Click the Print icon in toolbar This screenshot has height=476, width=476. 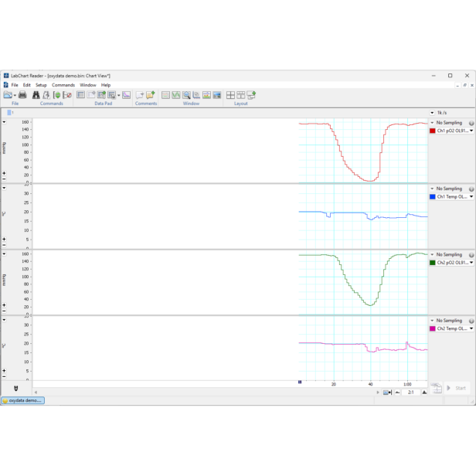pos(22,95)
